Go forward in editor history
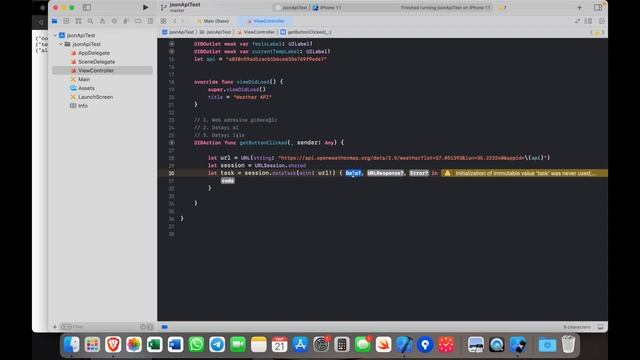640x360 pixels. pos(183,21)
